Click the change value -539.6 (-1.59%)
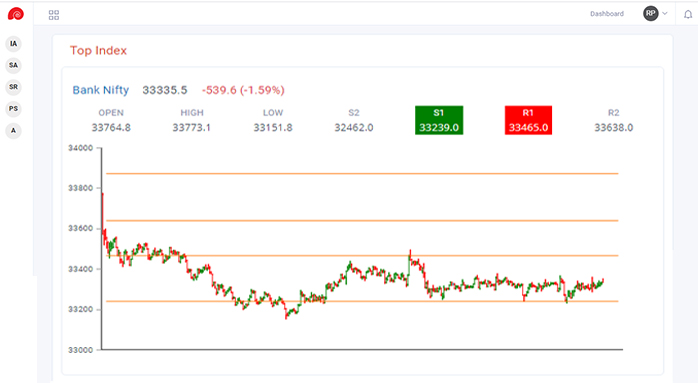 tap(243, 90)
